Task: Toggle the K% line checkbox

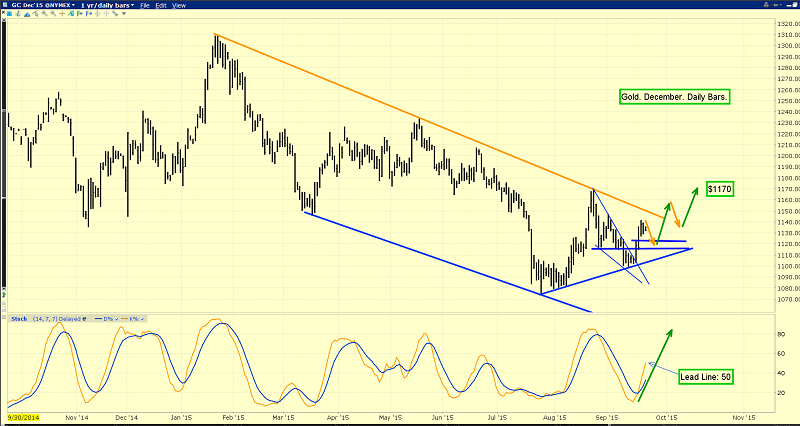Action: click(x=142, y=319)
